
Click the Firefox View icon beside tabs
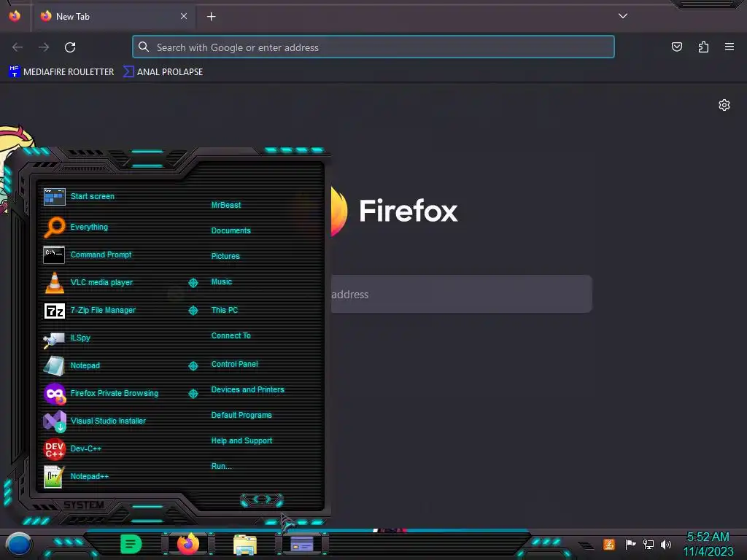pyautogui.click(x=15, y=16)
